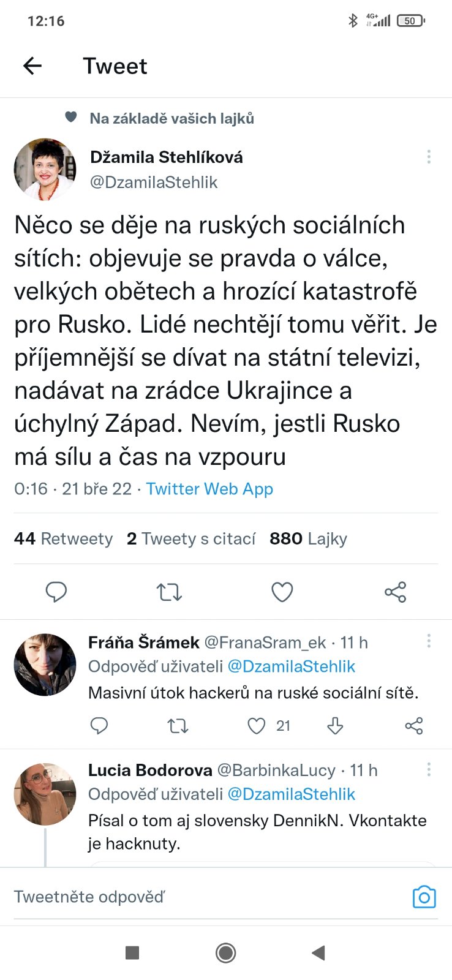View the 880 Lajky list
The width and height of the screenshot is (452, 980).
tap(308, 539)
